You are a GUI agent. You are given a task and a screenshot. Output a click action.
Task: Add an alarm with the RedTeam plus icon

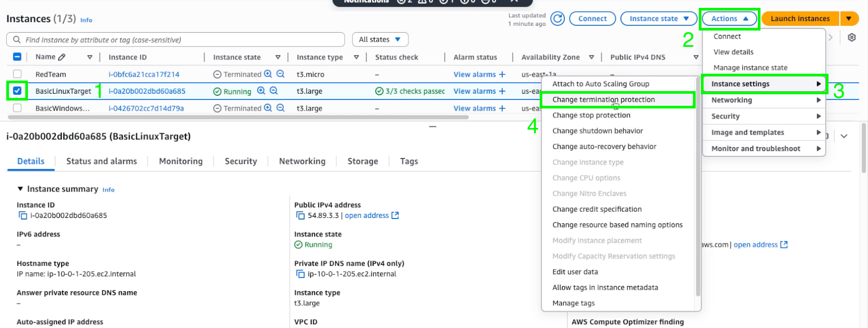[502, 74]
